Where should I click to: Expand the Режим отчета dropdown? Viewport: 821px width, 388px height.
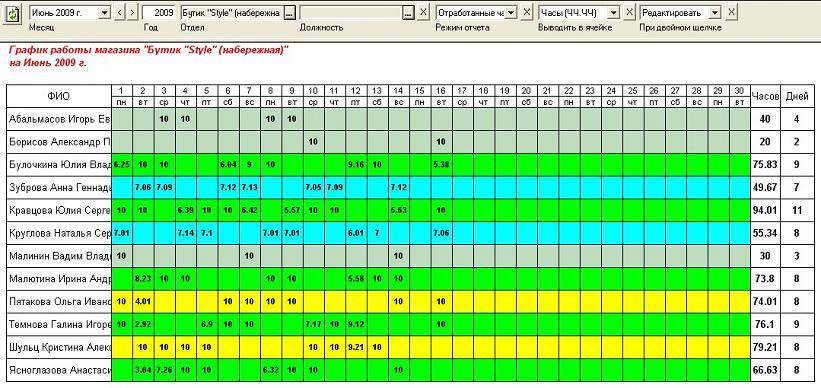pos(512,13)
